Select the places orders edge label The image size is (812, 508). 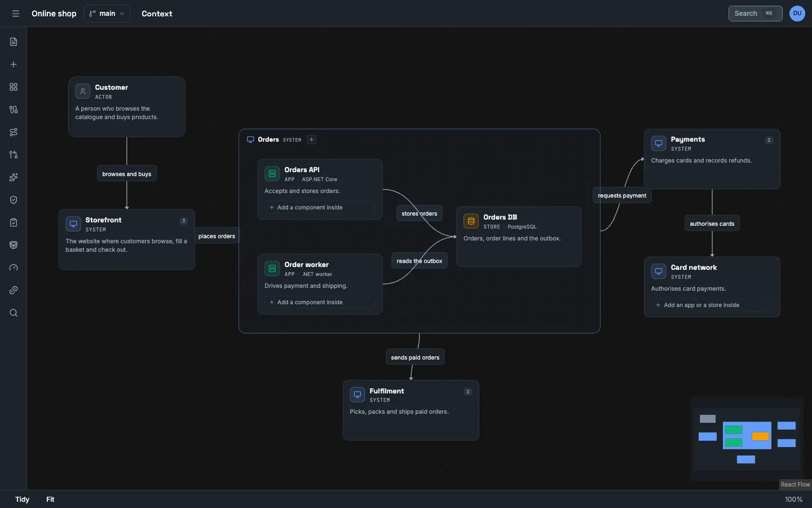click(217, 236)
